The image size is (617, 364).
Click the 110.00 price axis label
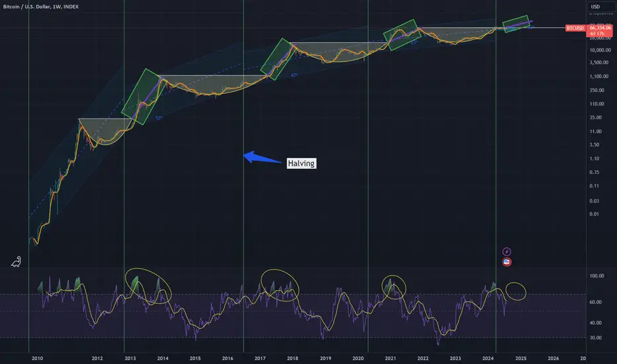(x=596, y=104)
